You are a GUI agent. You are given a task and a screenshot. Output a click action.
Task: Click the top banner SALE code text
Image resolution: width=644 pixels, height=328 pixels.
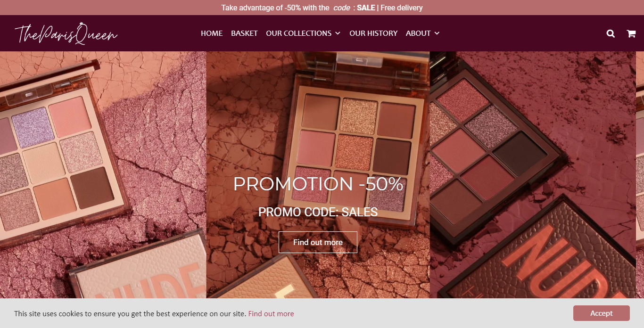[x=366, y=8]
